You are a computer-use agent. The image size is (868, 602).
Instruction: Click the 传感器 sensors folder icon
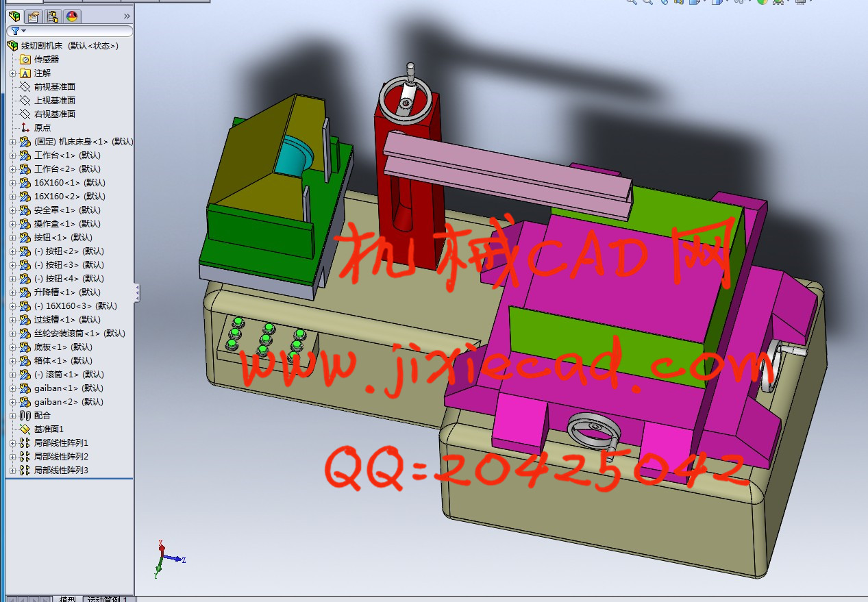(x=25, y=60)
